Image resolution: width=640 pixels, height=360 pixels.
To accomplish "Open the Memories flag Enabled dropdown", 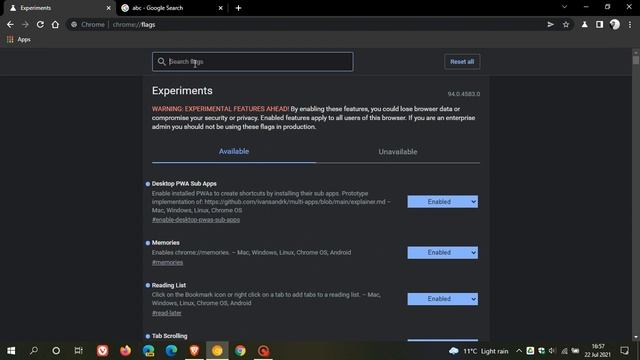I will click(x=442, y=253).
